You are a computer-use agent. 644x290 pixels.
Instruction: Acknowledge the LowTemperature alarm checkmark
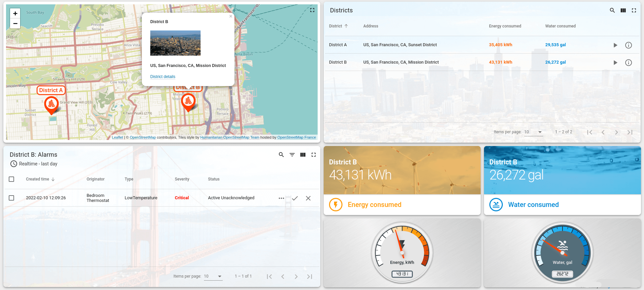pyautogui.click(x=295, y=198)
